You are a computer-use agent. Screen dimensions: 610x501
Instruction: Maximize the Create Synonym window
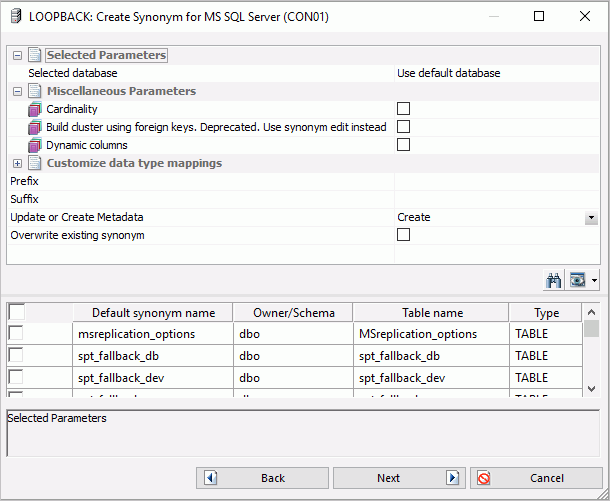click(x=539, y=16)
